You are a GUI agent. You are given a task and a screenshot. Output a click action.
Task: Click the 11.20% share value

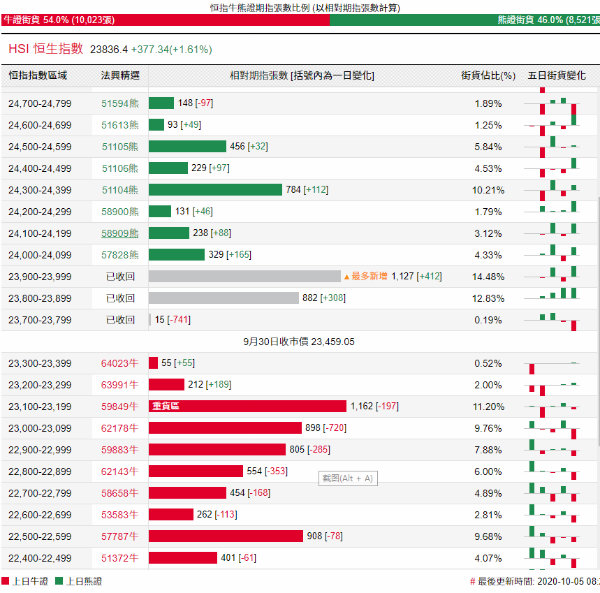click(x=488, y=407)
